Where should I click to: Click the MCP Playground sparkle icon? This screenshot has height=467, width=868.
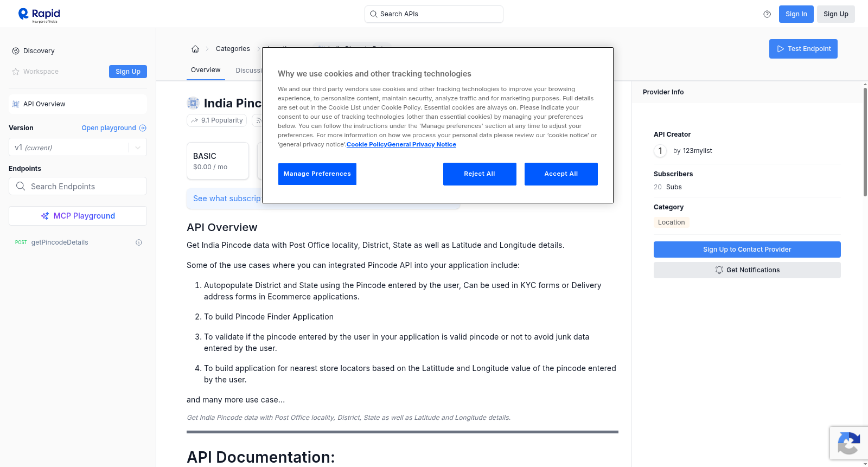point(45,216)
